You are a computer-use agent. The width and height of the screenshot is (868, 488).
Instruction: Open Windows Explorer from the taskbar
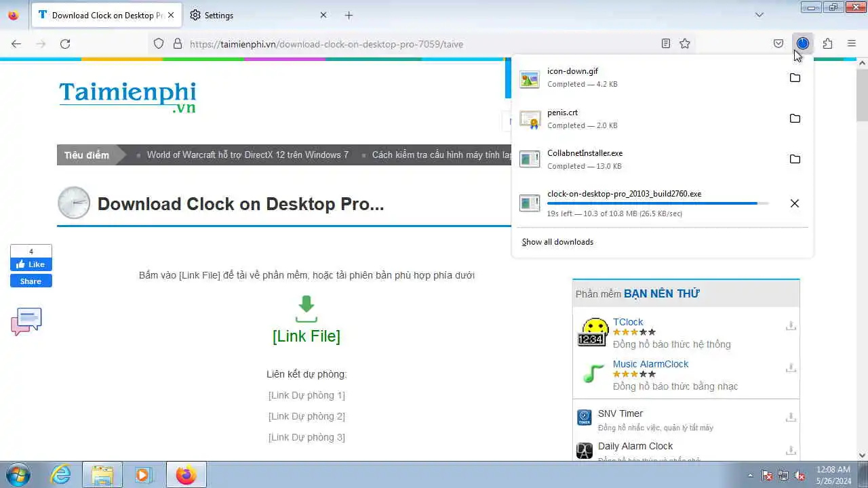(102, 474)
